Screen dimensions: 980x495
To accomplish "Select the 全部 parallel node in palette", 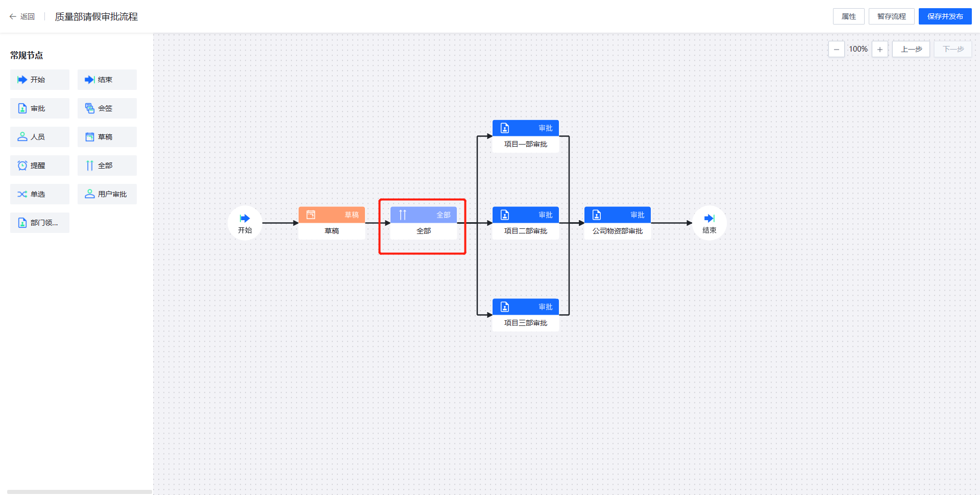I will point(107,166).
